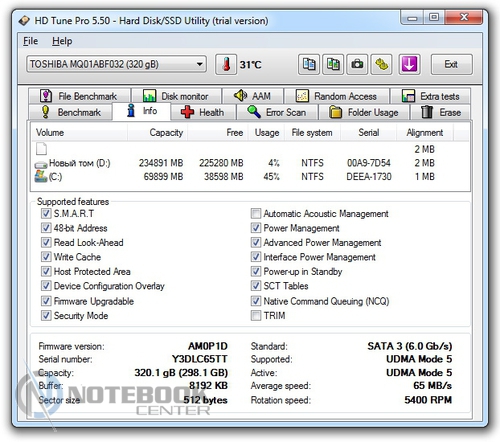Screen dimensions: 500x442
Task: Toggle the SCT Tables checkbox
Action: [x=256, y=286]
